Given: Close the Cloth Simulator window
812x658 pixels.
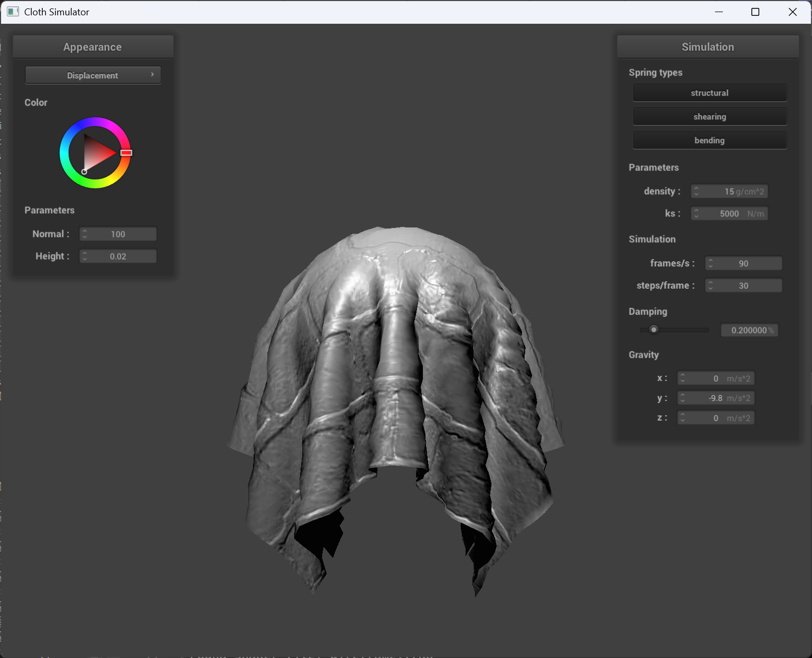Looking at the screenshot, I should [792, 12].
